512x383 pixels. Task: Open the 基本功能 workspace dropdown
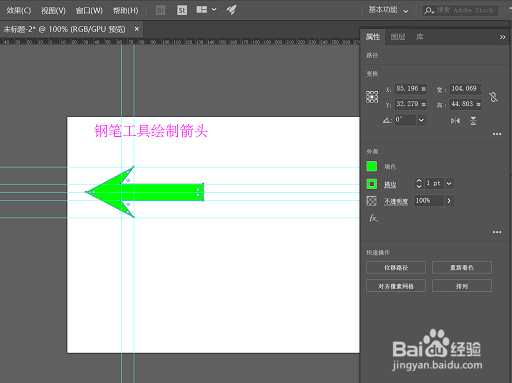(388, 10)
